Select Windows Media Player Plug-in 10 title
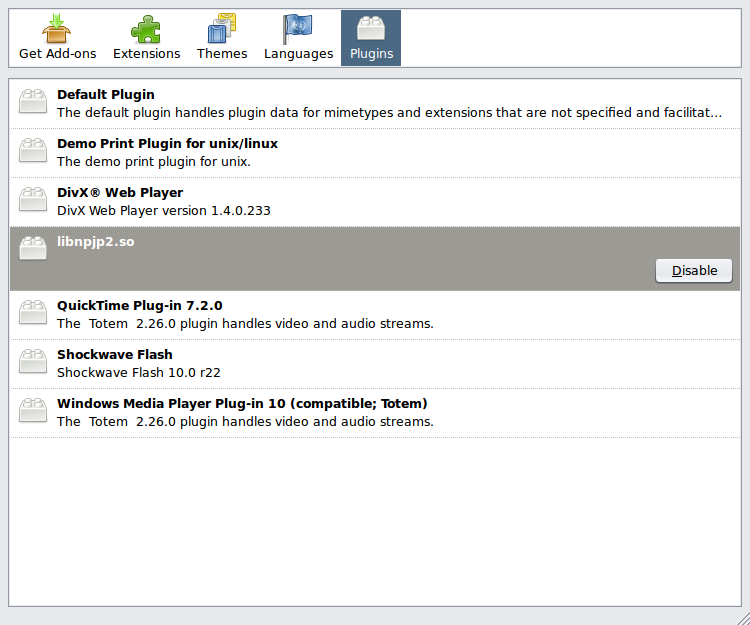Screen dimensions: 750x625 tap(242, 404)
